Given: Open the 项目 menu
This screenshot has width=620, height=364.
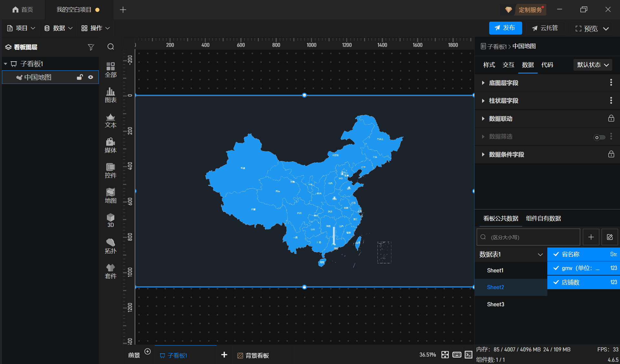Looking at the screenshot, I should pyautogui.click(x=21, y=28).
